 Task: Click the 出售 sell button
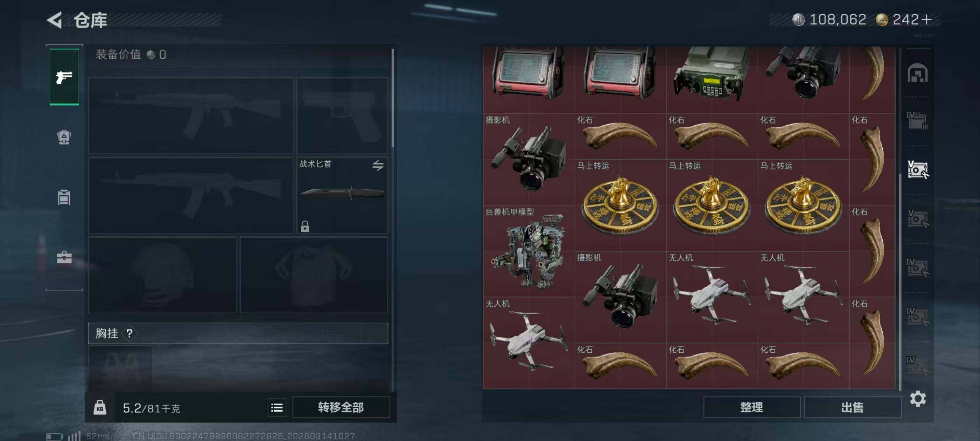[x=852, y=407]
